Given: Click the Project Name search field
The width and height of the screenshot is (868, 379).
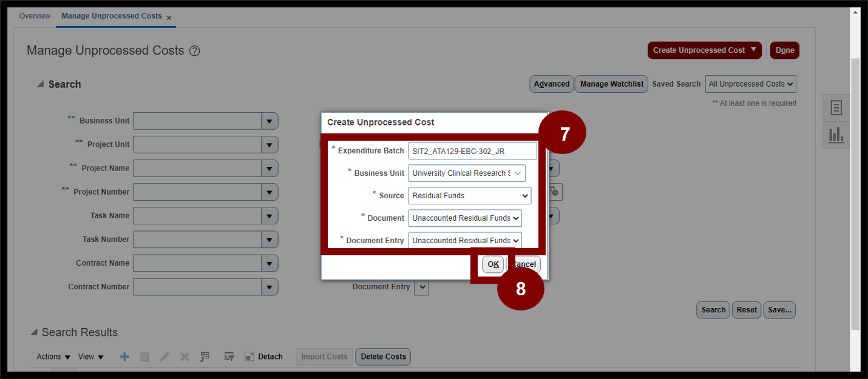Looking at the screenshot, I should coord(197,168).
